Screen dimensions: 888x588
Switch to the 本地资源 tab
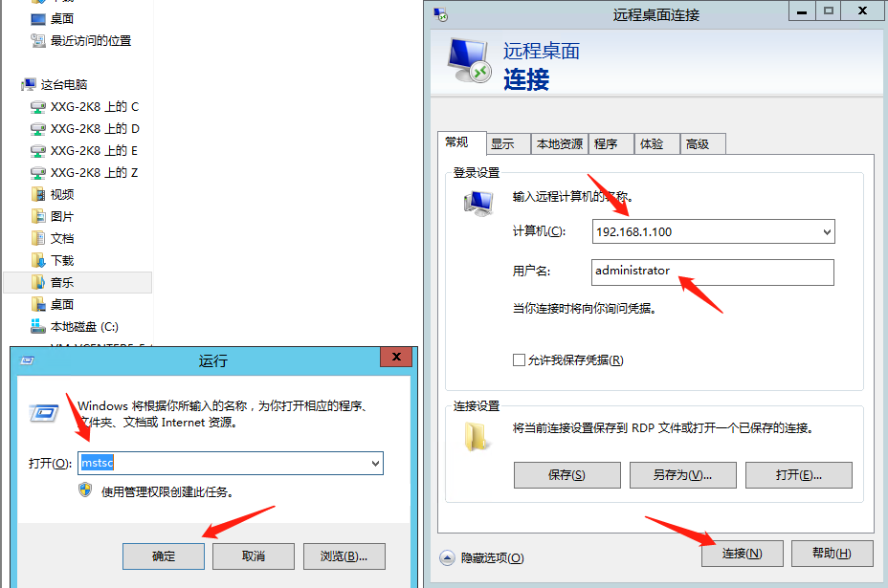(x=560, y=144)
